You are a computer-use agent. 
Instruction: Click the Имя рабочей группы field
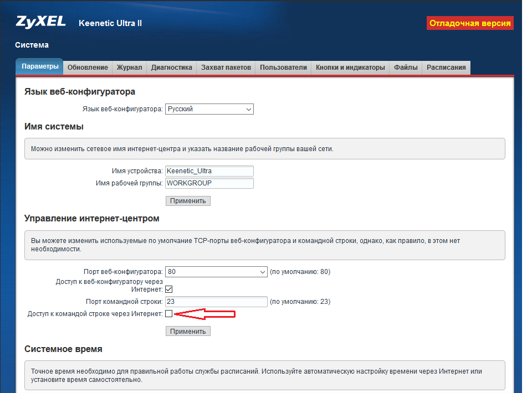click(209, 183)
